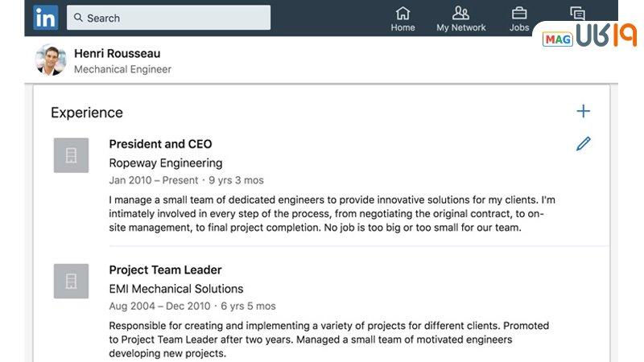Click inside the Search input field
This screenshot has width=644, height=362.
(177, 18)
